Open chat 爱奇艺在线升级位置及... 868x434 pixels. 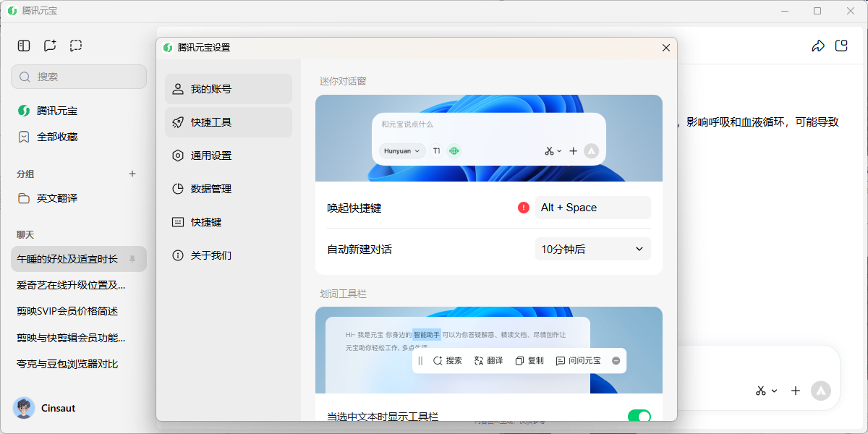(71, 285)
